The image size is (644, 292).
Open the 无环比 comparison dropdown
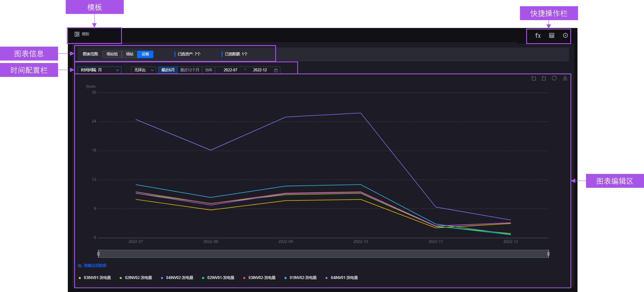point(143,70)
